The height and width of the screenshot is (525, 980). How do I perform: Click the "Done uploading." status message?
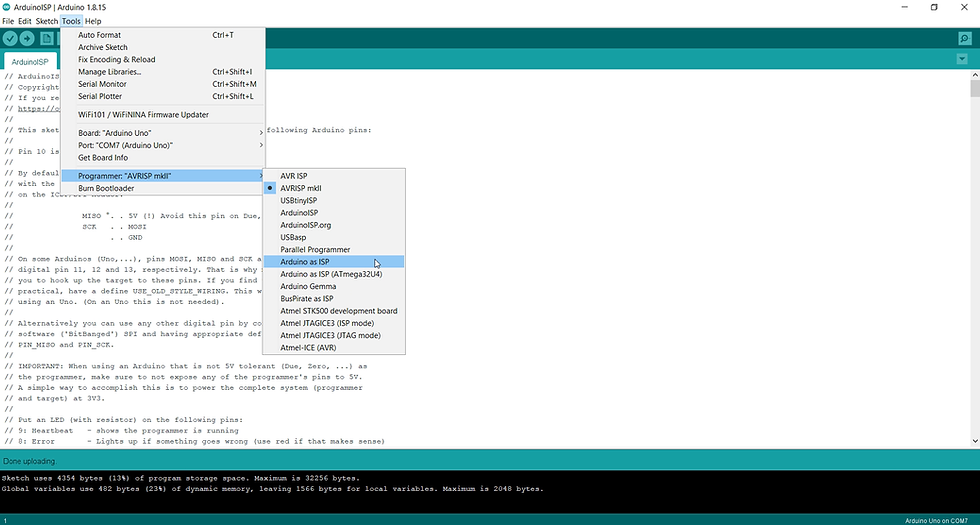coord(30,461)
